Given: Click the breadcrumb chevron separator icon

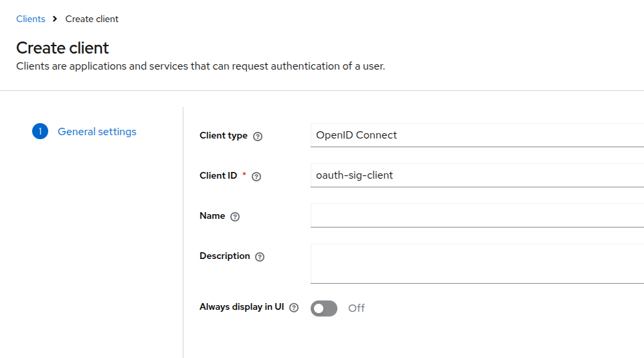Looking at the screenshot, I should [55, 19].
